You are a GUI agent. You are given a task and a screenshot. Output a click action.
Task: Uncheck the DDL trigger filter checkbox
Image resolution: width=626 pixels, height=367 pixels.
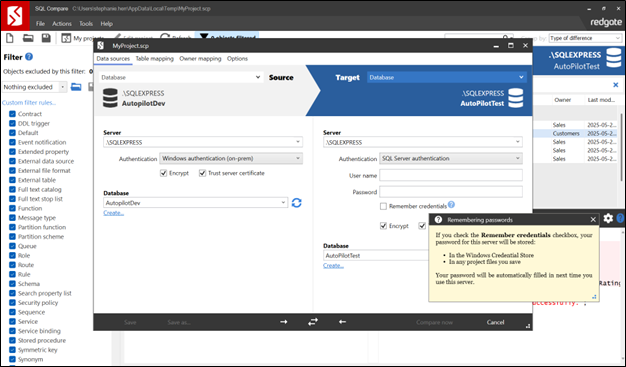point(12,123)
